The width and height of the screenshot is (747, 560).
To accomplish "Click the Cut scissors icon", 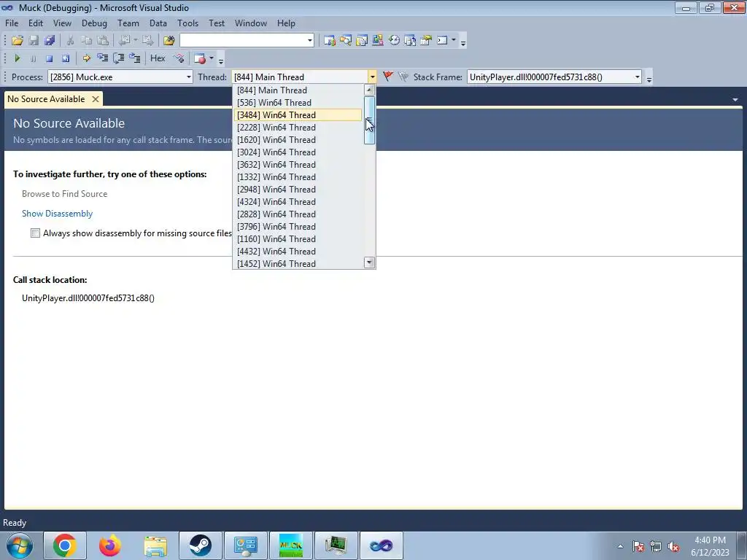I will 70,41.
